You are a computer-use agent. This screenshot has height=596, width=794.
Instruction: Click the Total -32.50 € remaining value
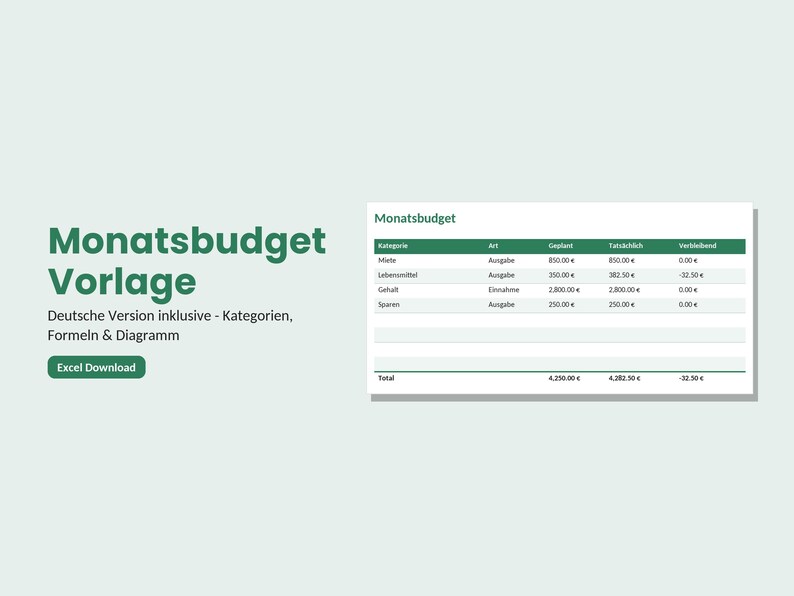pyautogui.click(x=691, y=378)
